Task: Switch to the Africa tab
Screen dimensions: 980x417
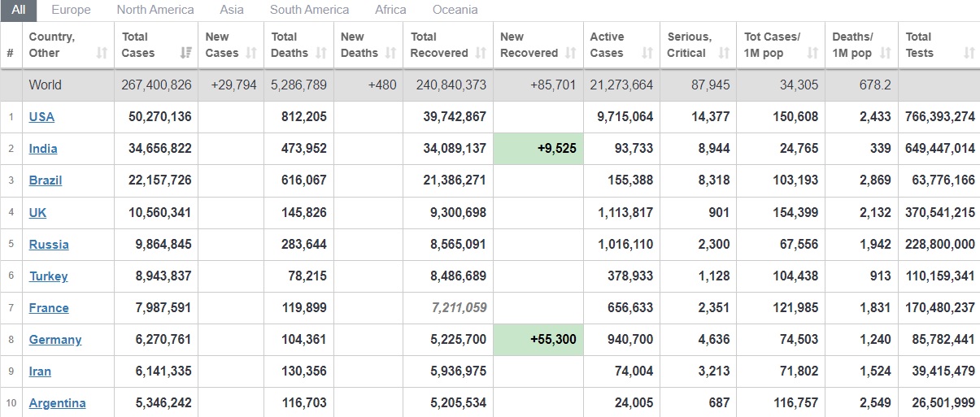Action: coord(390,10)
